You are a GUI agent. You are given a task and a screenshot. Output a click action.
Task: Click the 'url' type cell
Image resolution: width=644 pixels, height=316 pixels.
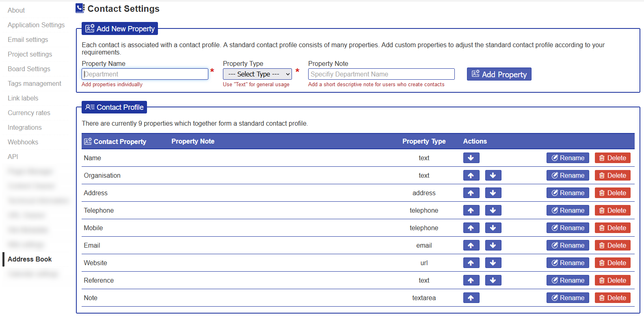pyautogui.click(x=424, y=263)
